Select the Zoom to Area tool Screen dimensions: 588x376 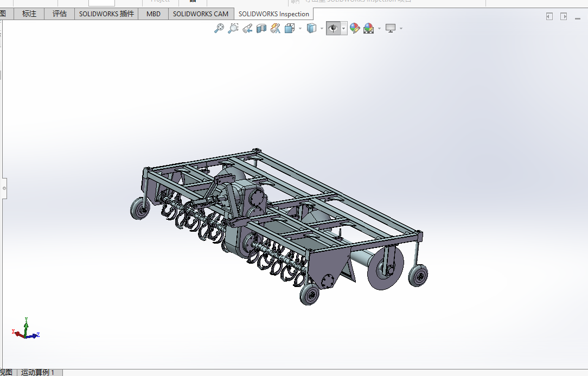pyautogui.click(x=233, y=28)
